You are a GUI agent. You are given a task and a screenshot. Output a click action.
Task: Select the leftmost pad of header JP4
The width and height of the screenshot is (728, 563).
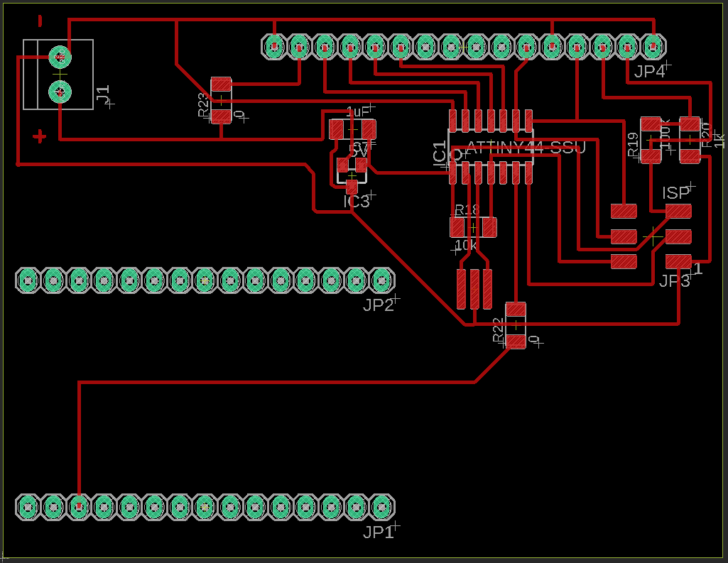[274, 46]
